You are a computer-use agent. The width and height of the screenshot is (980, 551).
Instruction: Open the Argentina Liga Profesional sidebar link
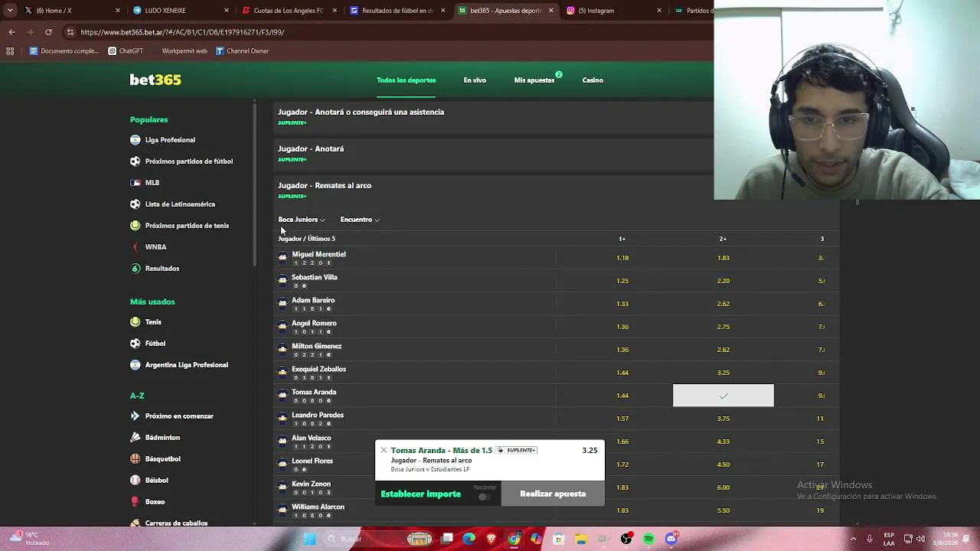click(x=187, y=365)
